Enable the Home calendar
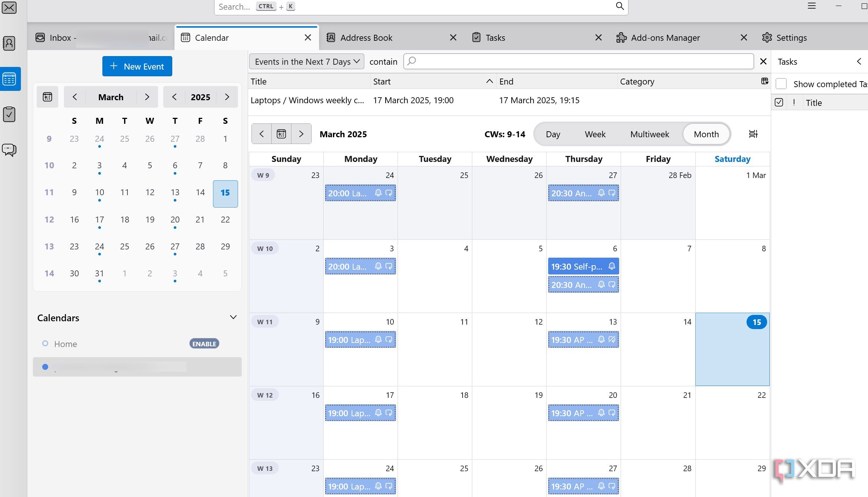This screenshot has width=868, height=497. [x=204, y=344]
